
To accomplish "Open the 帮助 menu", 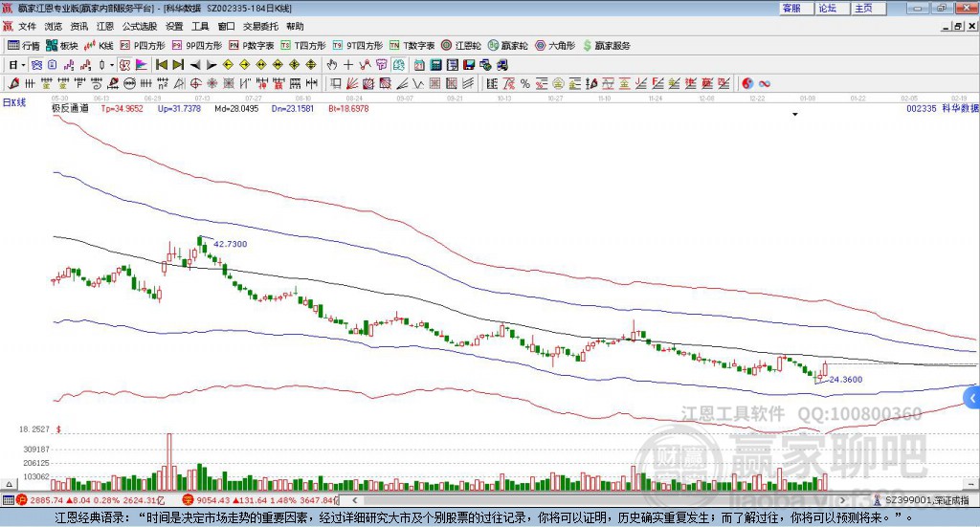I will (x=295, y=26).
